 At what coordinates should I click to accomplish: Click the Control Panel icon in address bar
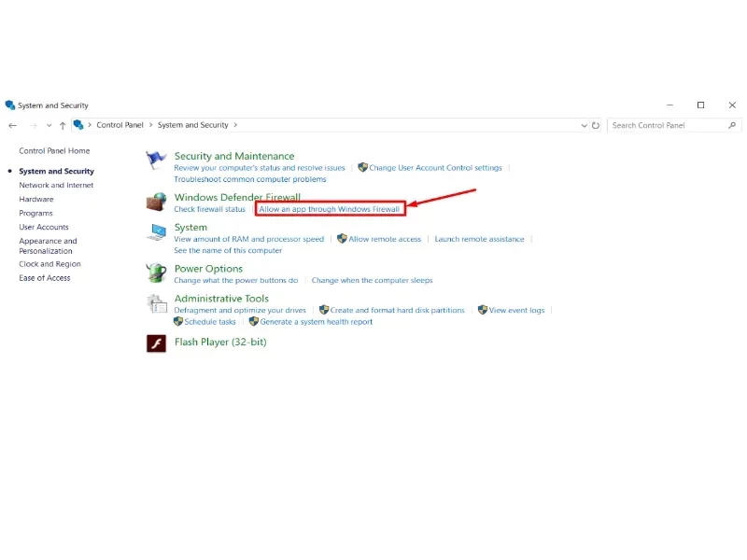pyautogui.click(x=78, y=125)
